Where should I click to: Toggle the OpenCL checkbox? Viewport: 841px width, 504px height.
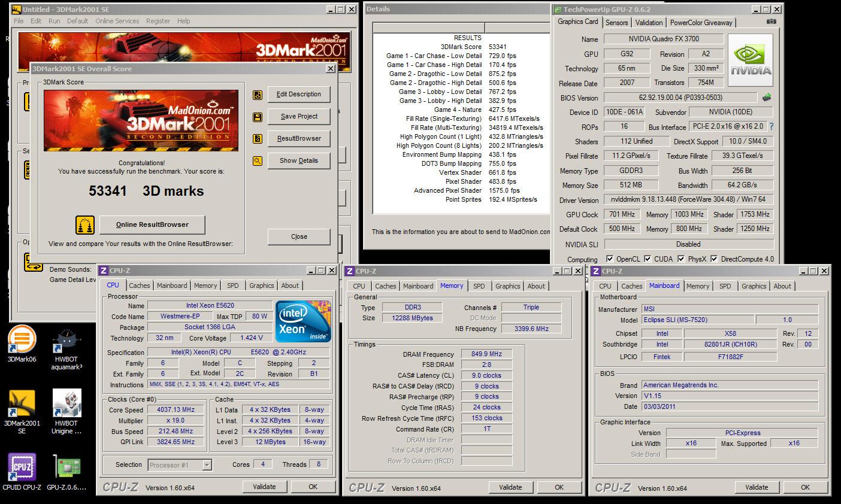[x=610, y=259]
